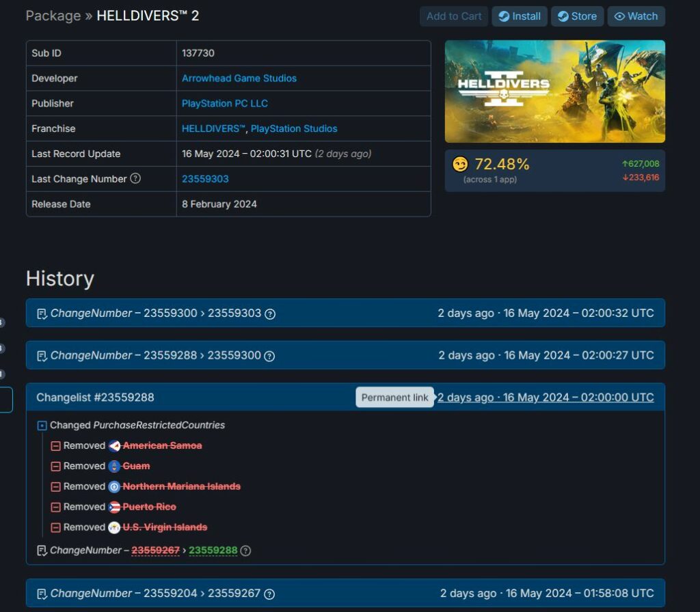Screen dimensions: 700x612
Task: Click the minus icon beside Removed American Samoa
Action: pos(57,445)
